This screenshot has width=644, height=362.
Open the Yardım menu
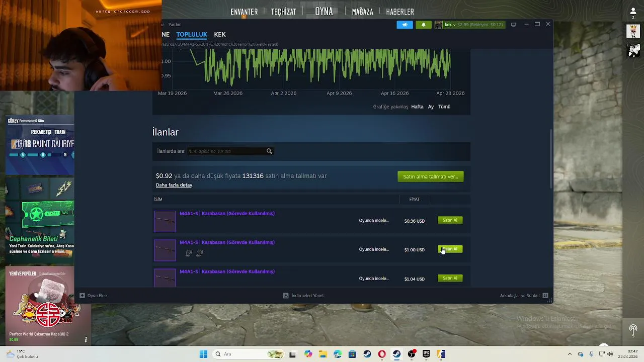point(175,25)
